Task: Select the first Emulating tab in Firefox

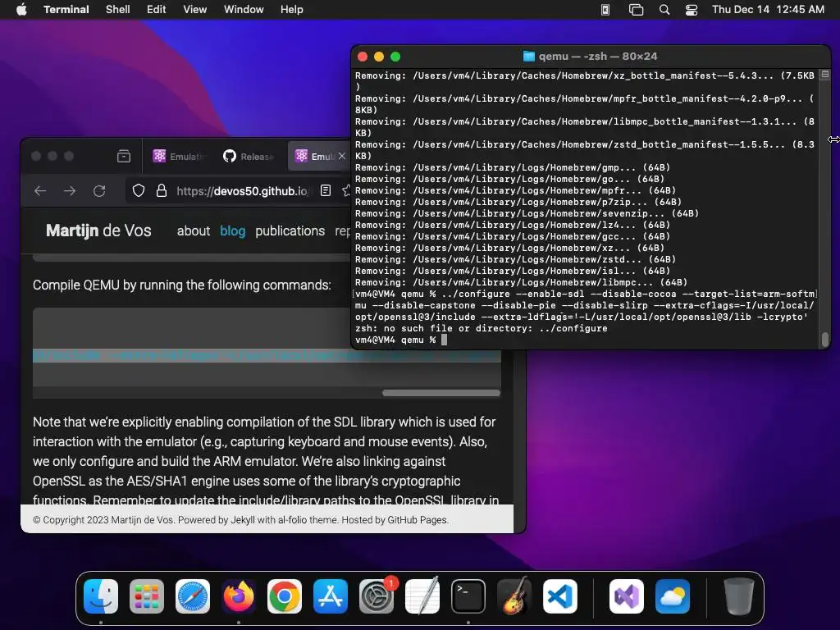Action: 180,157
